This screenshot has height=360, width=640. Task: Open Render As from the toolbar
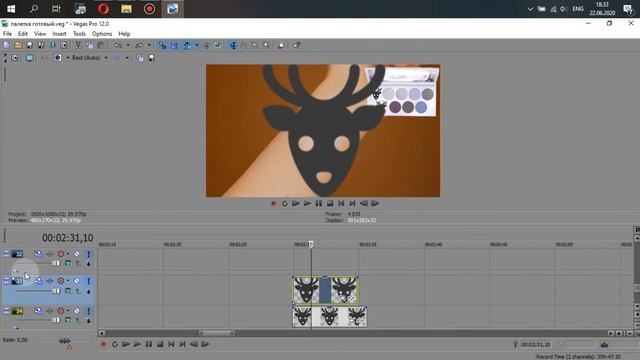53,45
